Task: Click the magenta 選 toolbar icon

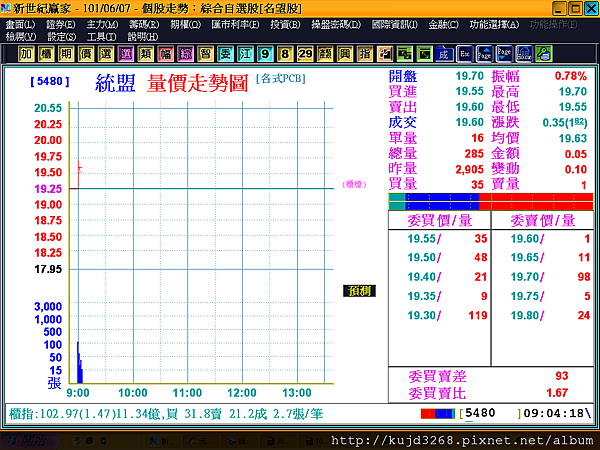Action: [126, 54]
